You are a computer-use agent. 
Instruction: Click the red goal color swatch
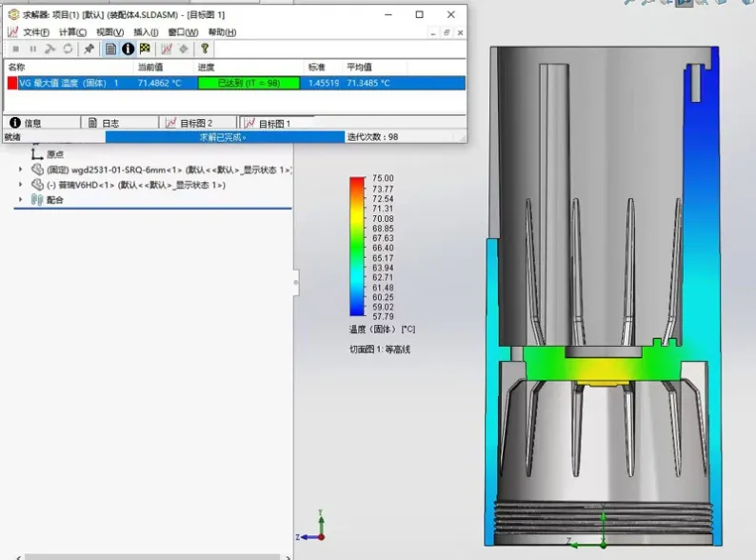12,83
